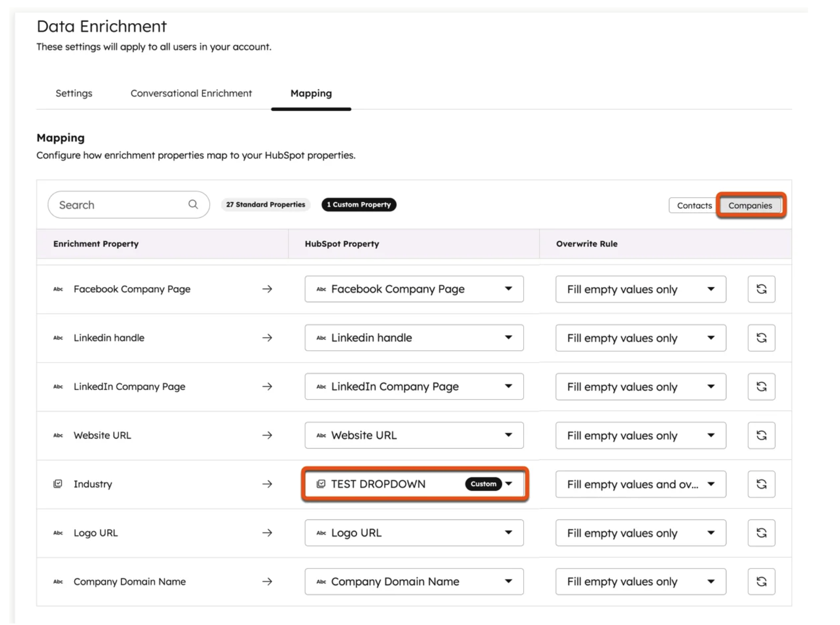Switch to Conversational Enrichment tab
The image size is (840, 625).
(x=191, y=93)
